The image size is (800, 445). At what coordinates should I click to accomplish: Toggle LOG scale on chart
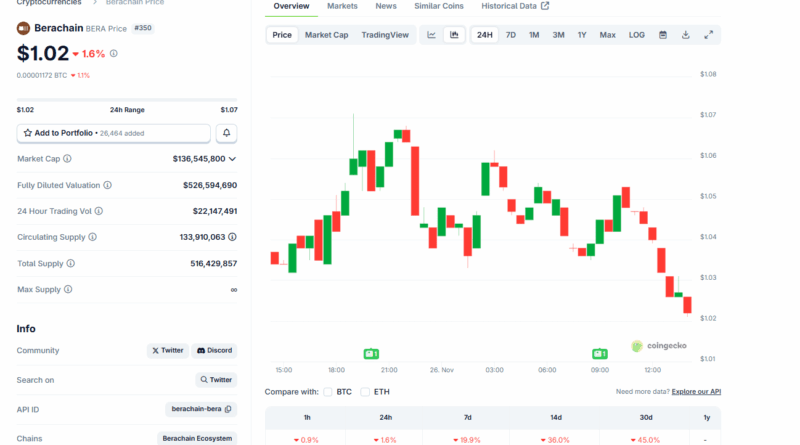click(636, 35)
